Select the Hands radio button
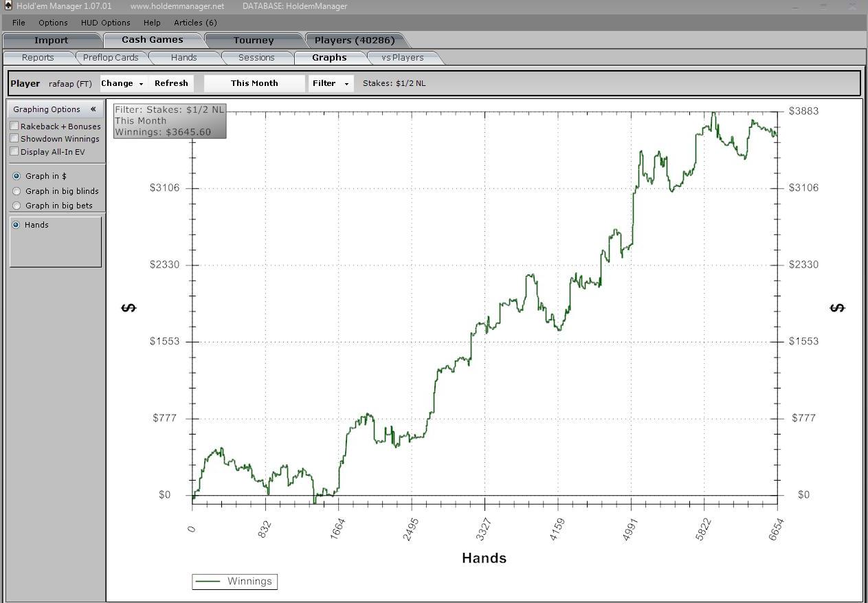 (16, 225)
